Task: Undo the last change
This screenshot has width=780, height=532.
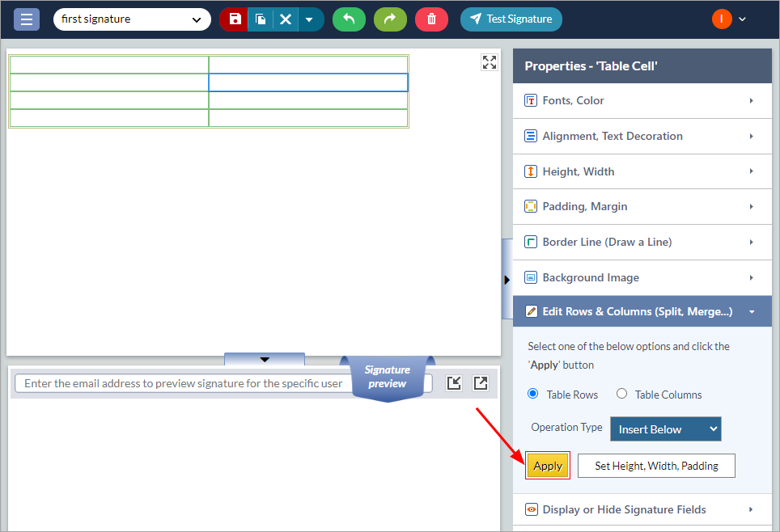Action: (x=349, y=19)
